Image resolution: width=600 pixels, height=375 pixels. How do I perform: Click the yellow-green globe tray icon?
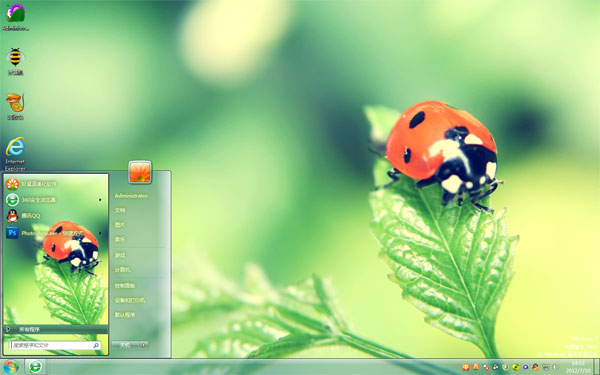click(516, 367)
